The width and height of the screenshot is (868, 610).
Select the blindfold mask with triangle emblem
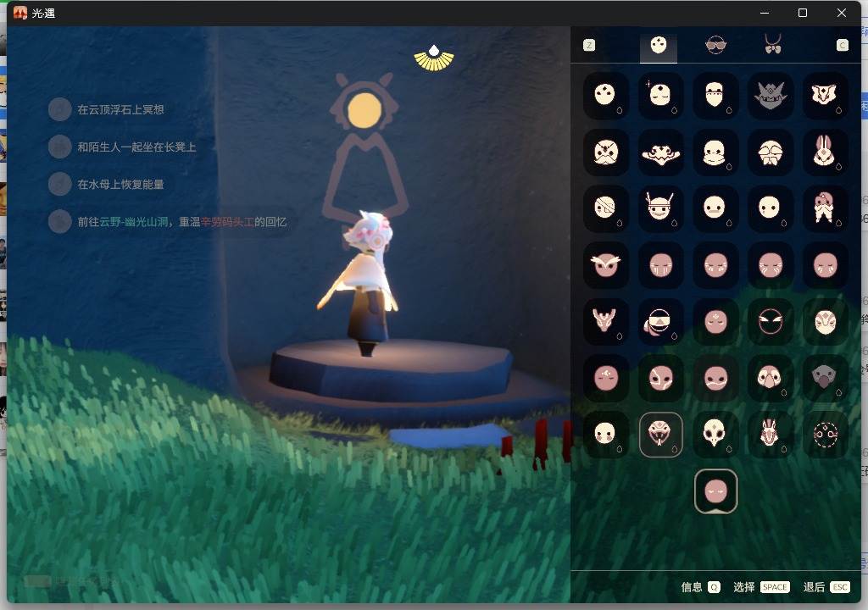tap(660, 322)
